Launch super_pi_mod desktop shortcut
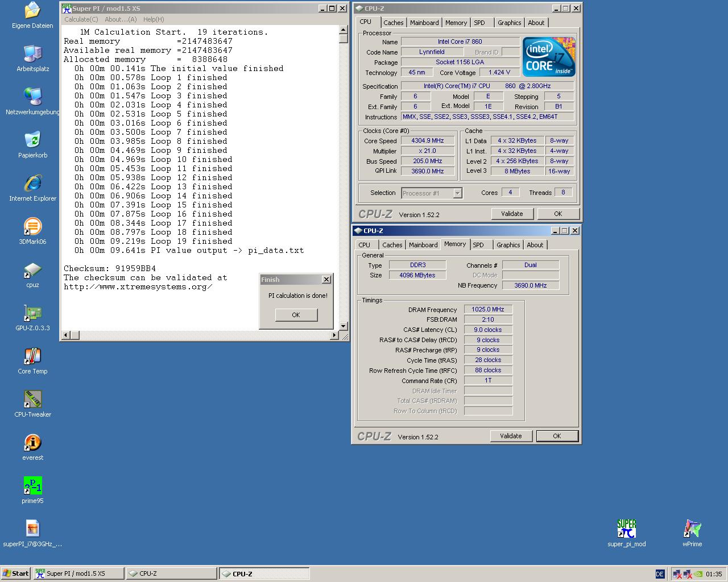The image size is (728, 582). [x=626, y=534]
